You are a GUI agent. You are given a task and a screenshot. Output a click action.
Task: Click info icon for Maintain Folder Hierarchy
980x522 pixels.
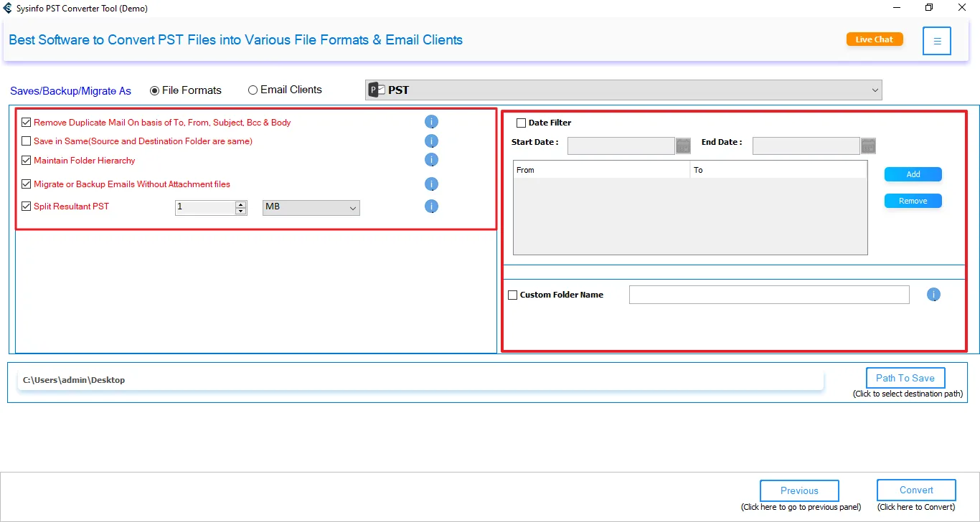pos(431,160)
